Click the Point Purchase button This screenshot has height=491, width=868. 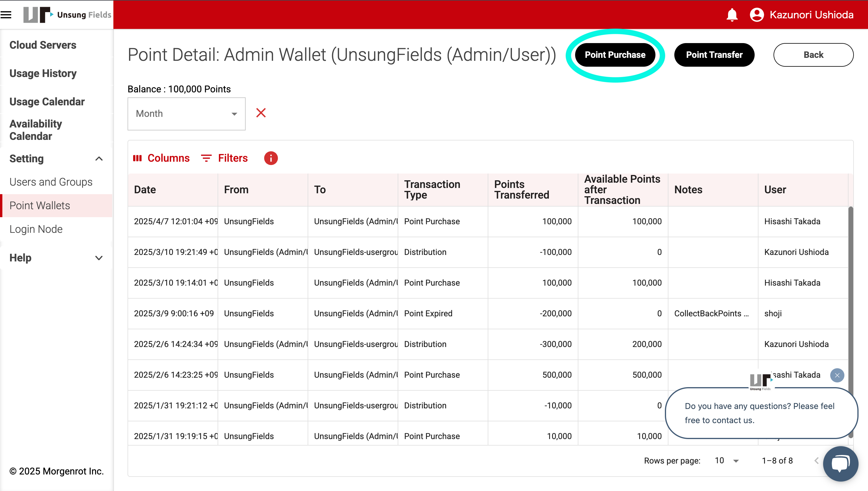tap(615, 55)
